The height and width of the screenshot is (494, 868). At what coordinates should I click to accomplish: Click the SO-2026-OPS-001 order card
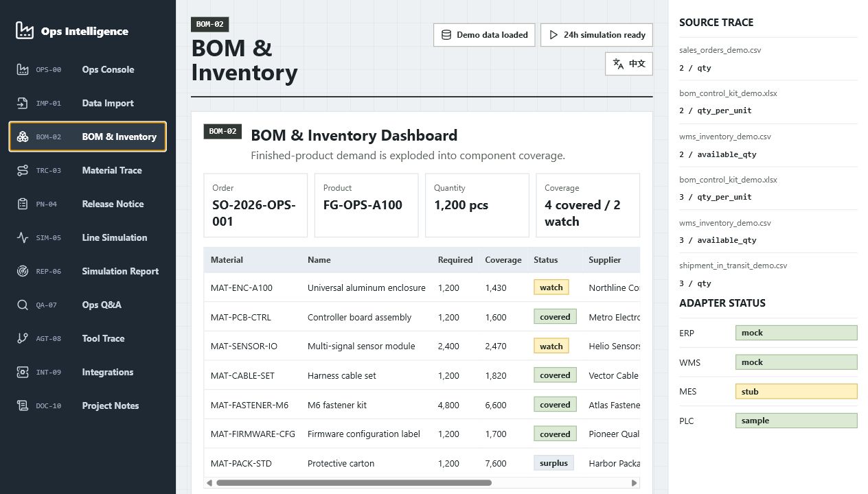pos(255,205)
